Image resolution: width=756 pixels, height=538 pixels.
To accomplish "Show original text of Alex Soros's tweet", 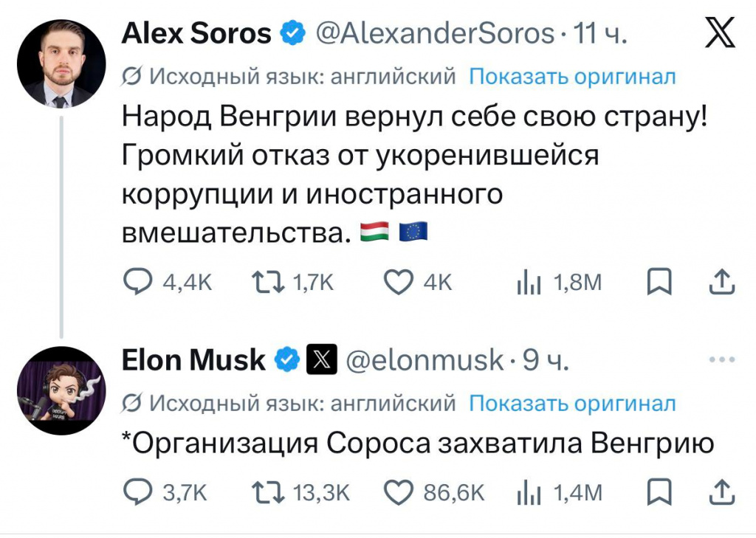I will click(573, 75).
